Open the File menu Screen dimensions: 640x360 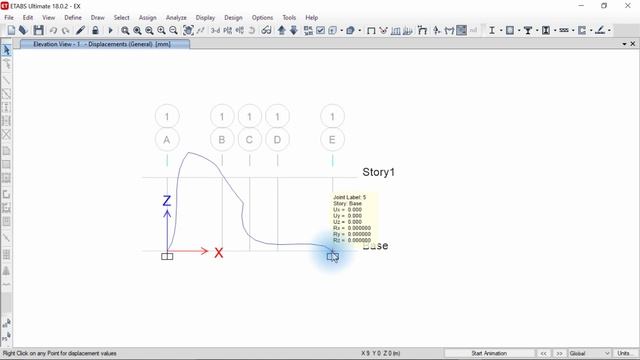tap(9, 18)
